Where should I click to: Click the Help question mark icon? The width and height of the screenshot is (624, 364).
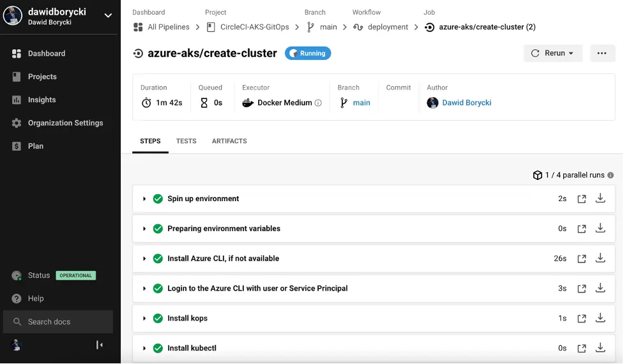click(x=17, y=298)
